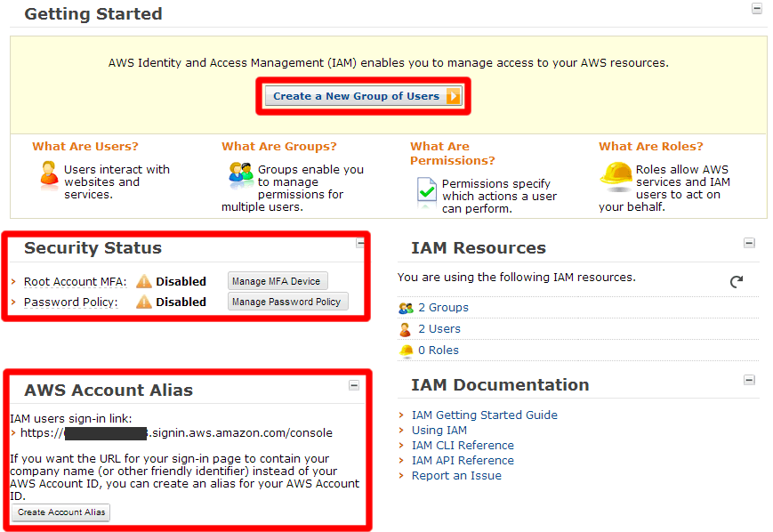Screen dimensions: 773x532
Task: Click the Password Policy label
Action: pyautogui.click(x=71, y=302)
